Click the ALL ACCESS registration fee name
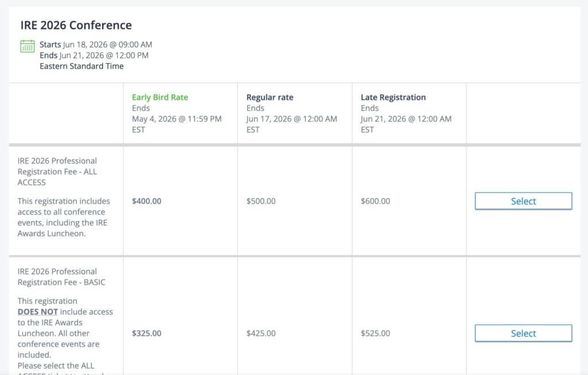Screen dimensions: 588x375 [57, 171]
